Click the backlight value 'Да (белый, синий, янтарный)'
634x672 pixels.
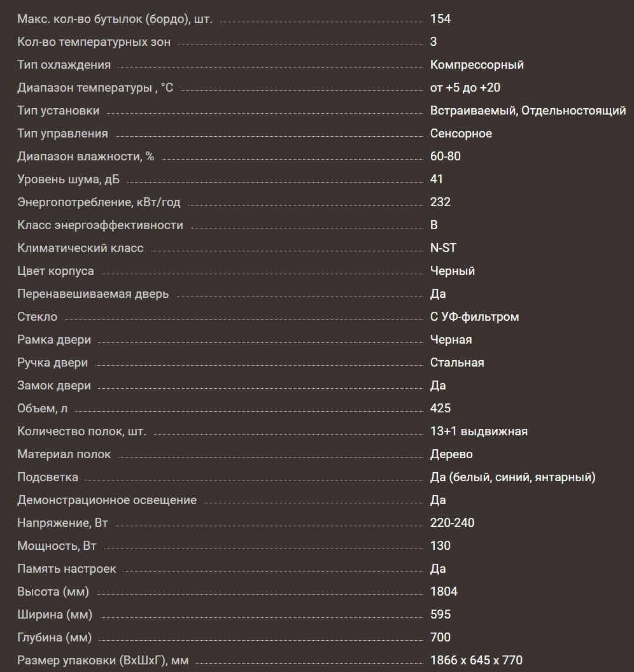click(x=512, y=477)
